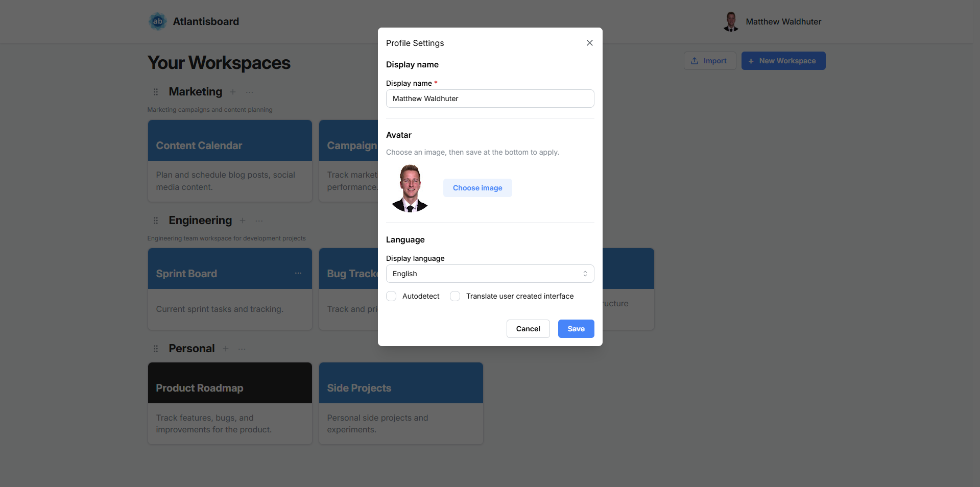The height and width of the screenshot is (487, 980).
Task: Click 'Marketing campaigns and content planning' description
Action: [210, 110]
